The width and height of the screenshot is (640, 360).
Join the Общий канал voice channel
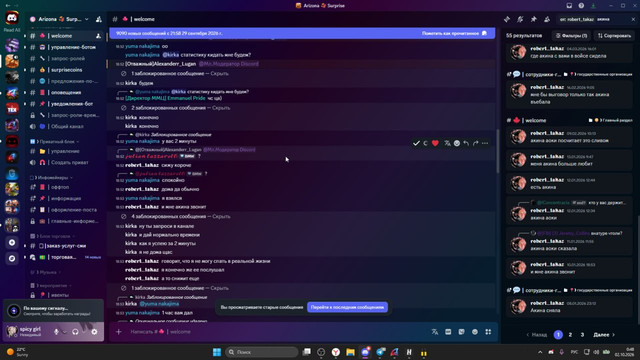(65, 127)
